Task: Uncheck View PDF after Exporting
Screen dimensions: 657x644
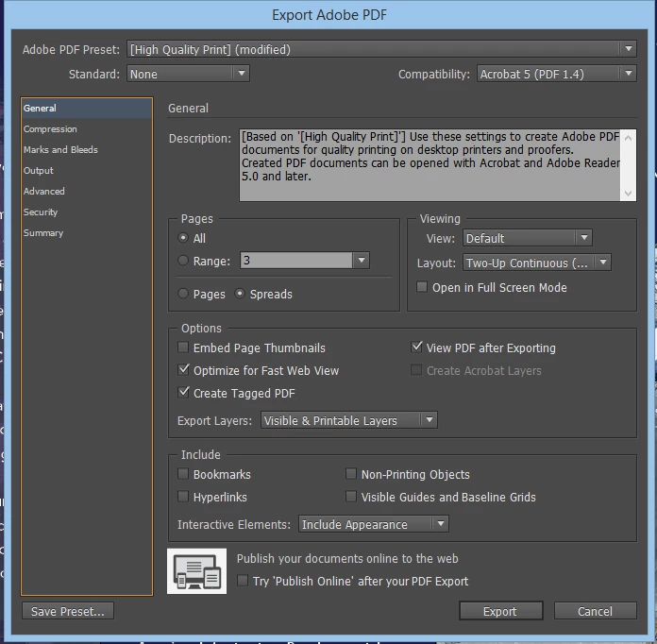Action: point(416,347)
